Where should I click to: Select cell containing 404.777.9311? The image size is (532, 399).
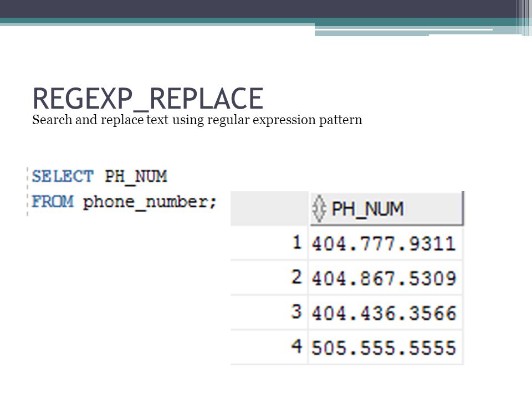[x=386, y=244]
